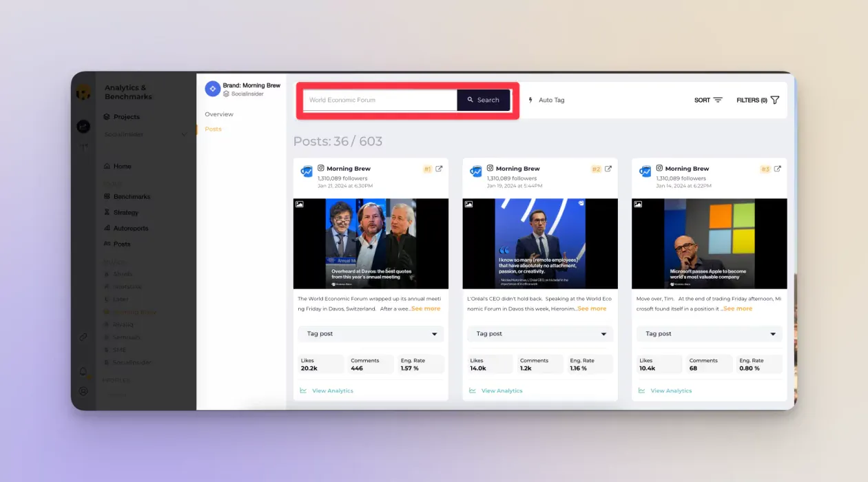Open the listening antenna icon in left rail
Screen dimensions: 868x482
(x=83, y=147)
